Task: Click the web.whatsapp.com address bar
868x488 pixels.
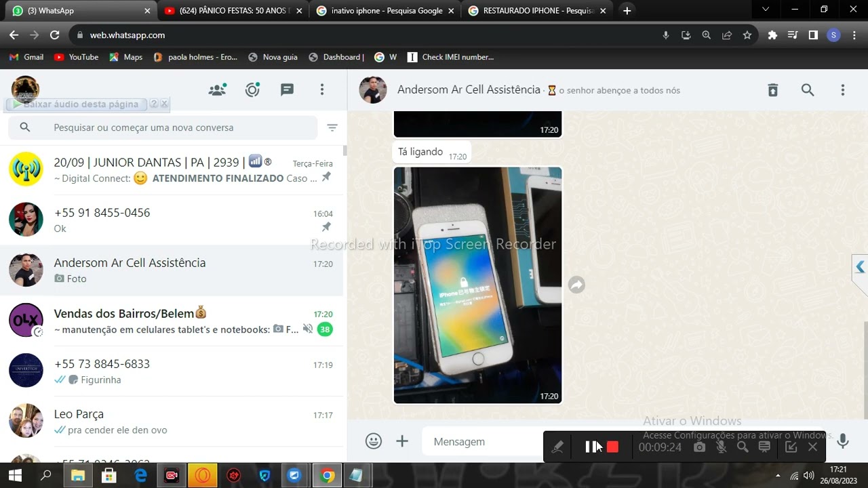Action: 366,35
